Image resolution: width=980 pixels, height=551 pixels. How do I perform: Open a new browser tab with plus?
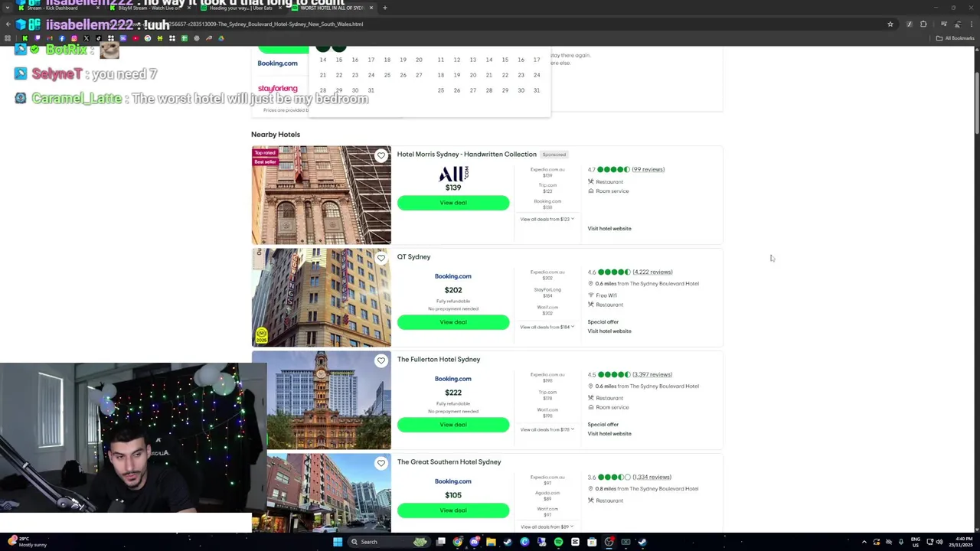(385, 8)
